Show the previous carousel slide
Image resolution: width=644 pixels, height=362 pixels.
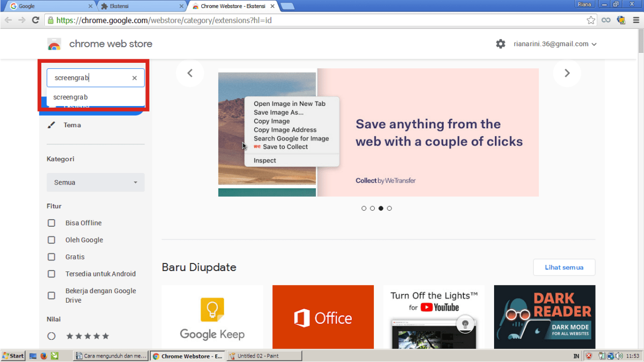pos(190,73)
